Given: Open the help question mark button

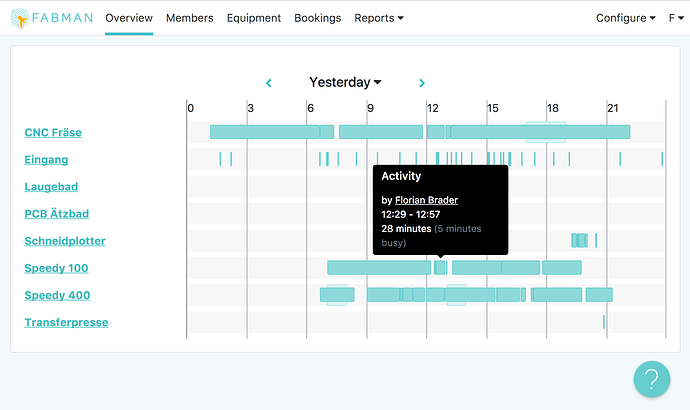Looking at the screenshot, I should pos(652,379).
